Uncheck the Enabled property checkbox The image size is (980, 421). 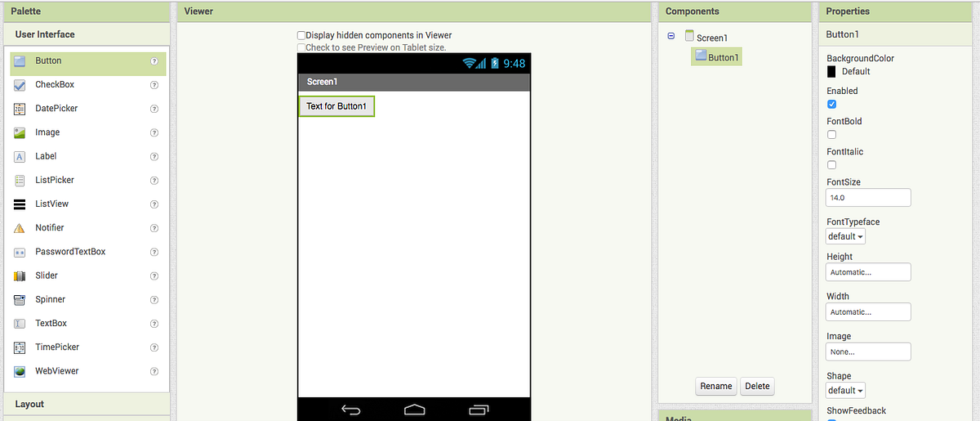pos(831,105)
